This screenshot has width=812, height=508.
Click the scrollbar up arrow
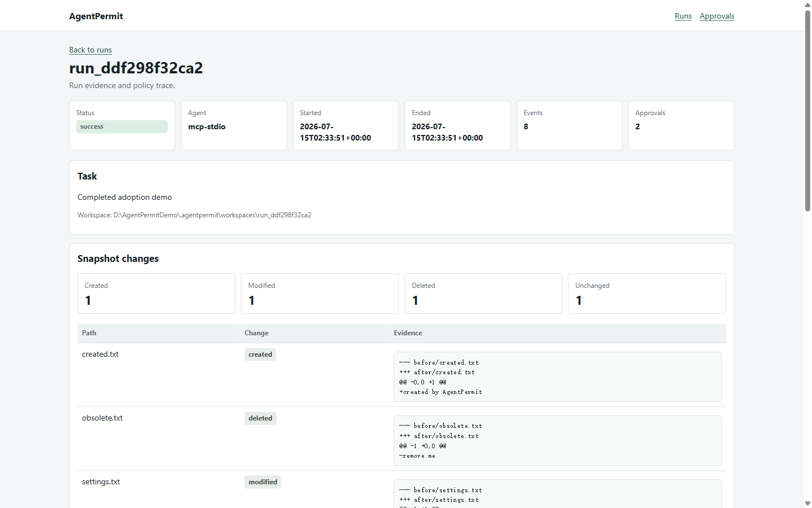click(807, 5)
